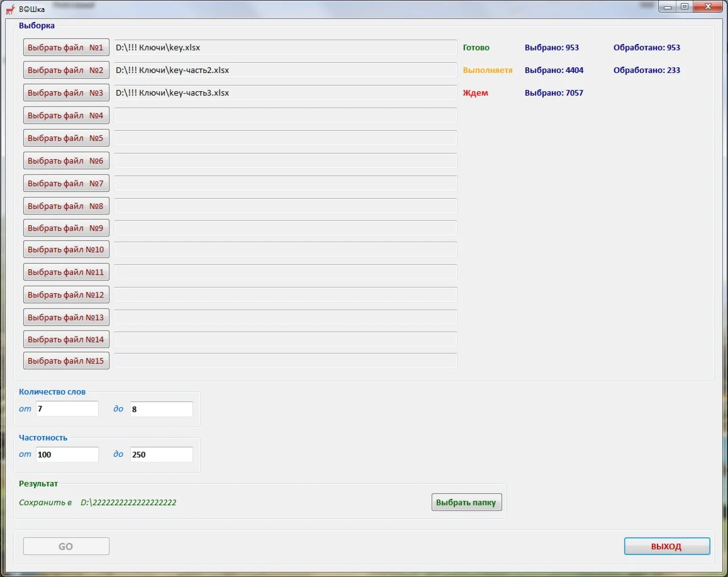
Task: Click 'Выбрать файл №6' button
Action: 66,160
